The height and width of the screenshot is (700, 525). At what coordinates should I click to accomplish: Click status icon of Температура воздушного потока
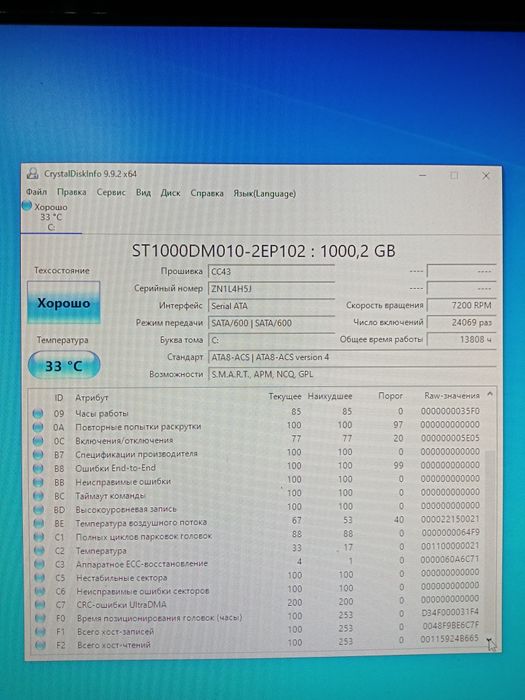pos(39,523)
